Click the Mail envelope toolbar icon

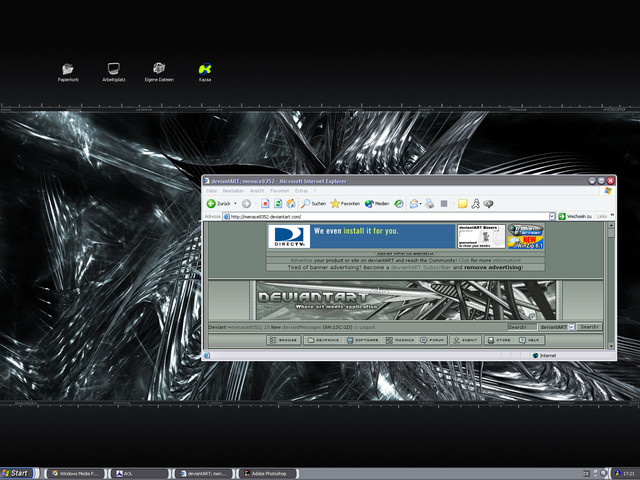(414, 203)
